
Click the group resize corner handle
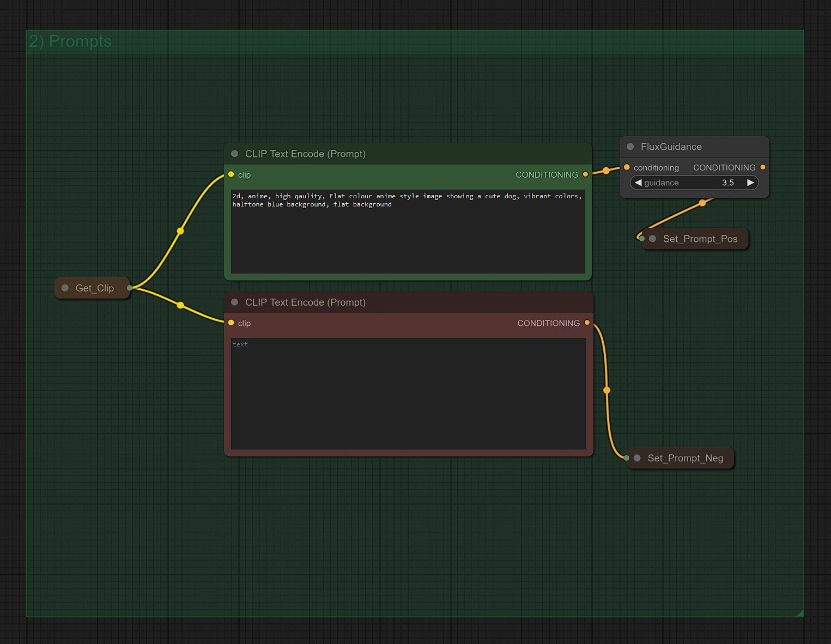(800, 613)
